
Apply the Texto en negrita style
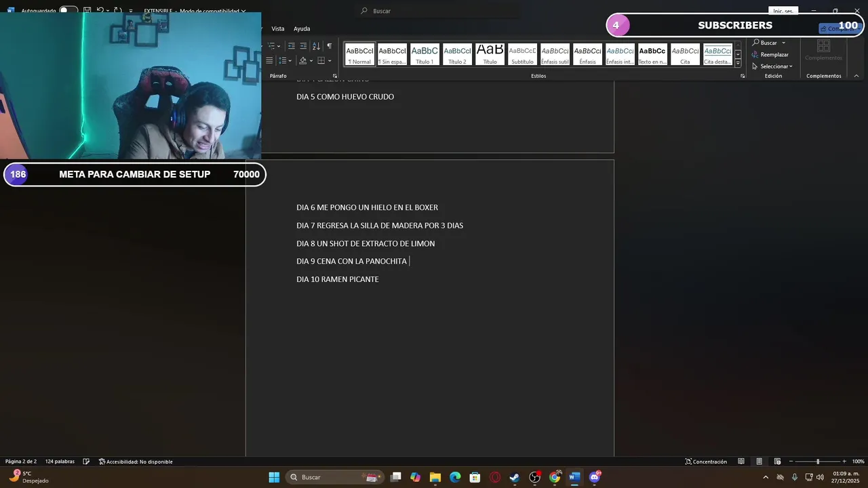click(x=652, y=54)
